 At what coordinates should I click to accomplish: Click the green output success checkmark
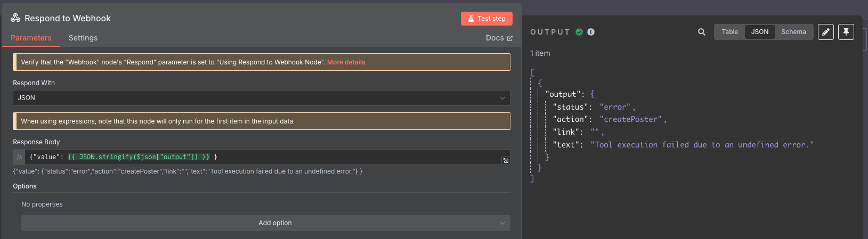point(579,32)
